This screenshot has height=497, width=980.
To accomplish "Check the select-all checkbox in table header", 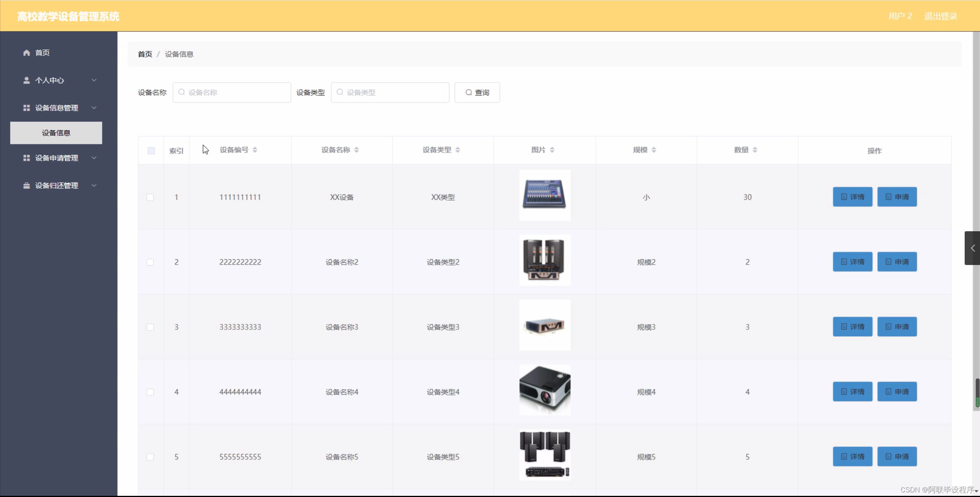I will 150,151.
